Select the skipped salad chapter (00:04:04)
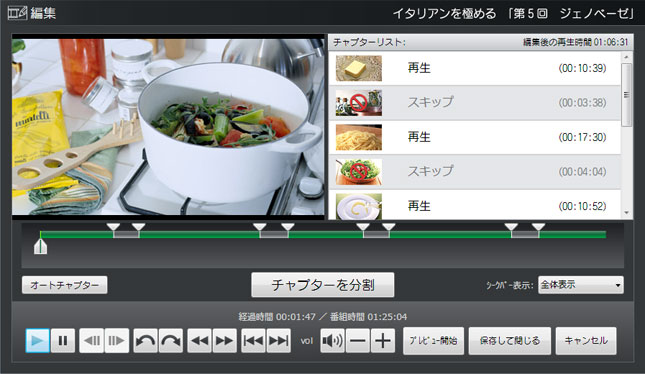This screenshot has width=645, height=374. coord(475,172)
